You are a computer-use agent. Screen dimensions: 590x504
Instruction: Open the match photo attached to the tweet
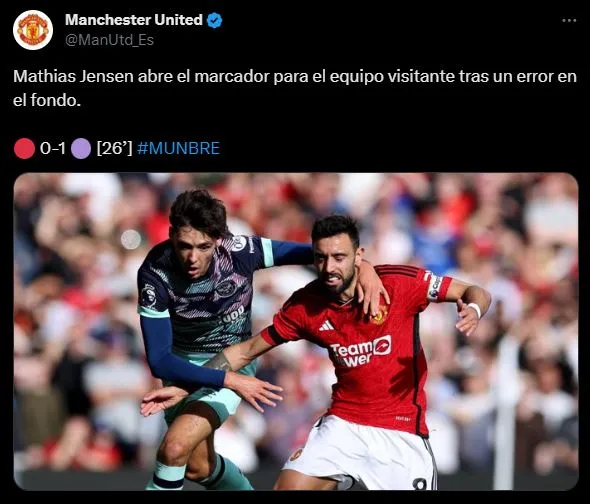pyautogui.click(x=296, y=331)
